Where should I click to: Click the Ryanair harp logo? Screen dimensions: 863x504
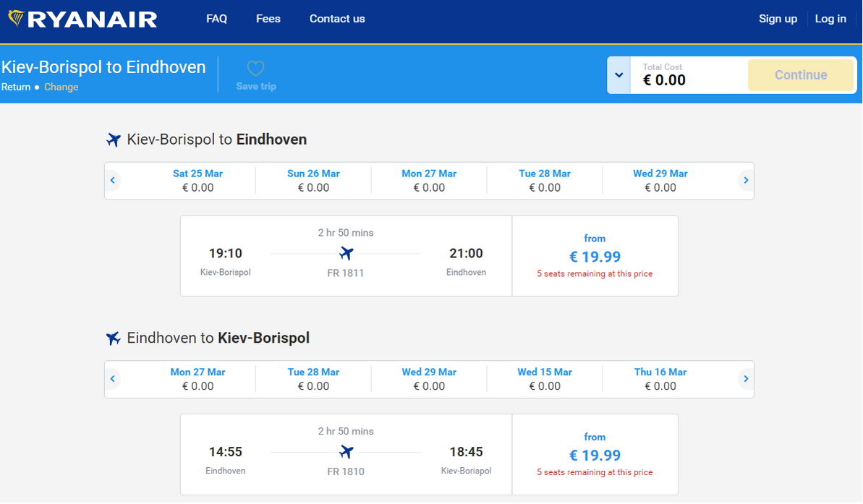[x=16, y=19]
